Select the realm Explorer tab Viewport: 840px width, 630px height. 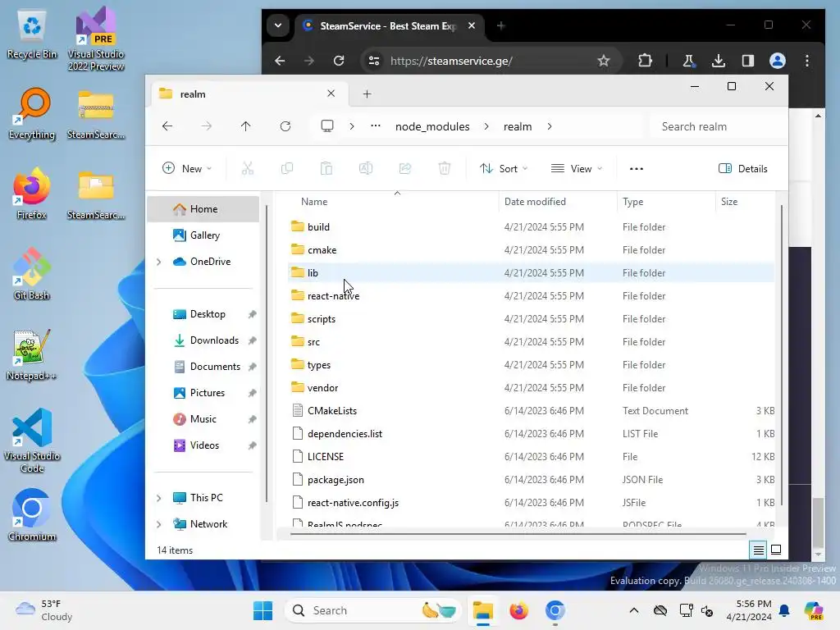[248, 94]
